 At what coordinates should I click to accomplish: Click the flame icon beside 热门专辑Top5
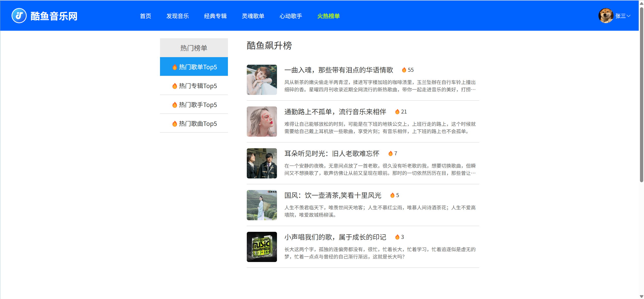(175, 86)
